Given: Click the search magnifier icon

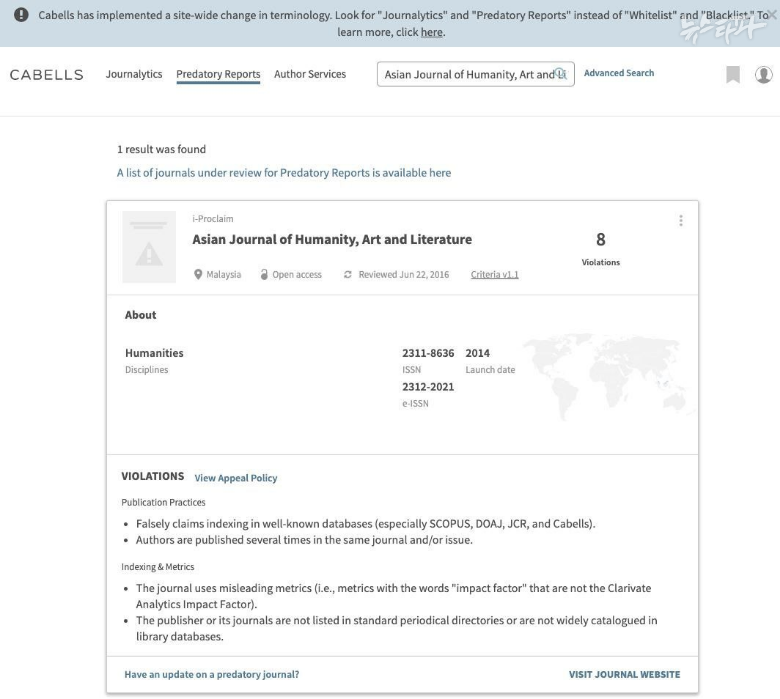Looking at the screenshot, I should [x=561, y=74].
